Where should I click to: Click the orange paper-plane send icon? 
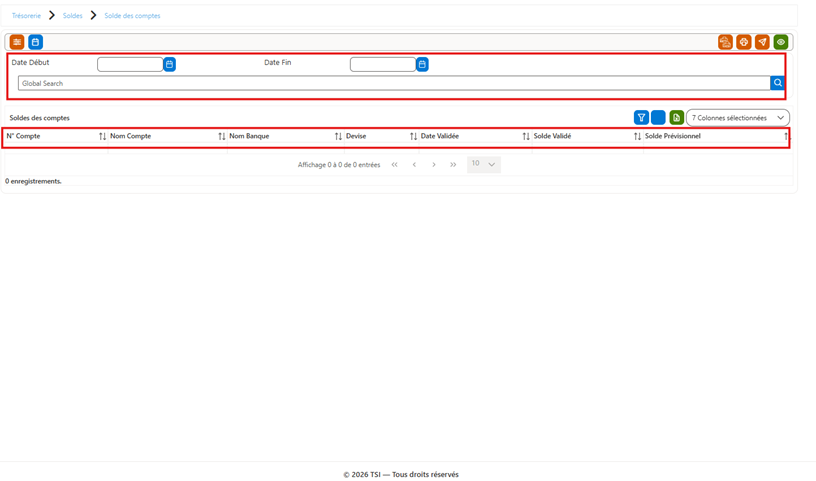click(762, 42)
